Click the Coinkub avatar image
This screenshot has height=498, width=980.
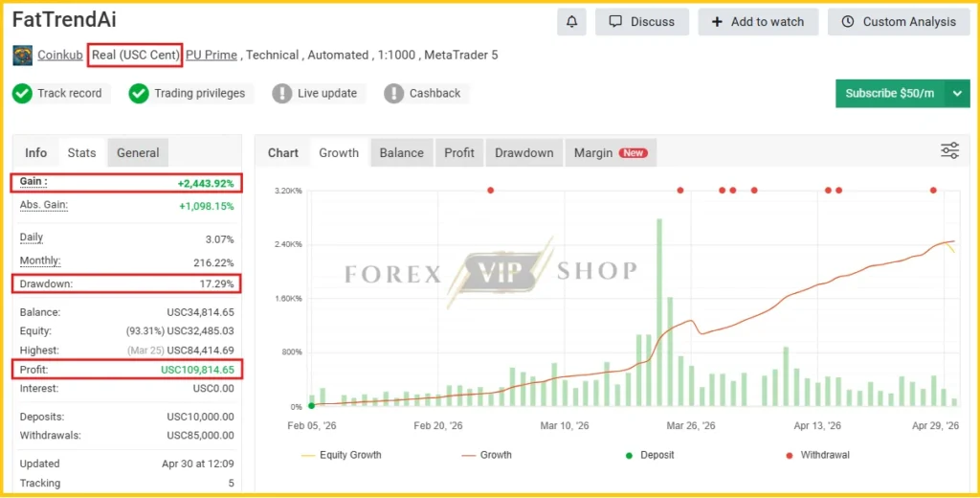coord(23,55)
